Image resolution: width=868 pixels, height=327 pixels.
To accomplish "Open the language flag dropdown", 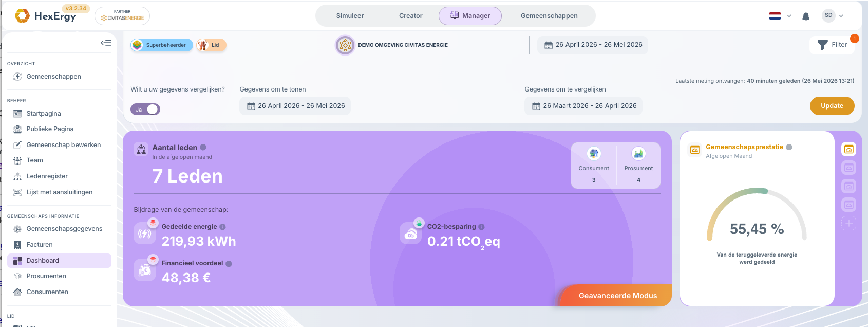I will click(780, 16).
